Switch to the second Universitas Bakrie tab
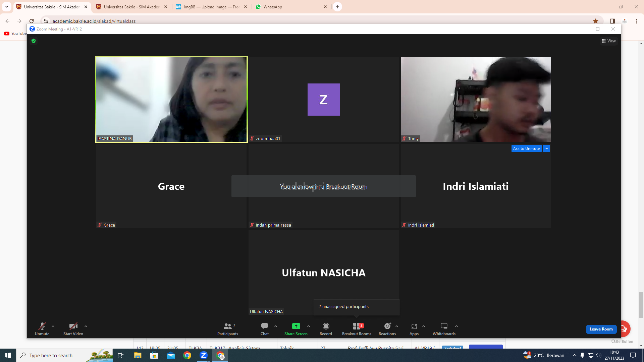This screenshot has width=644, height=362. click(x=132, y=7)
